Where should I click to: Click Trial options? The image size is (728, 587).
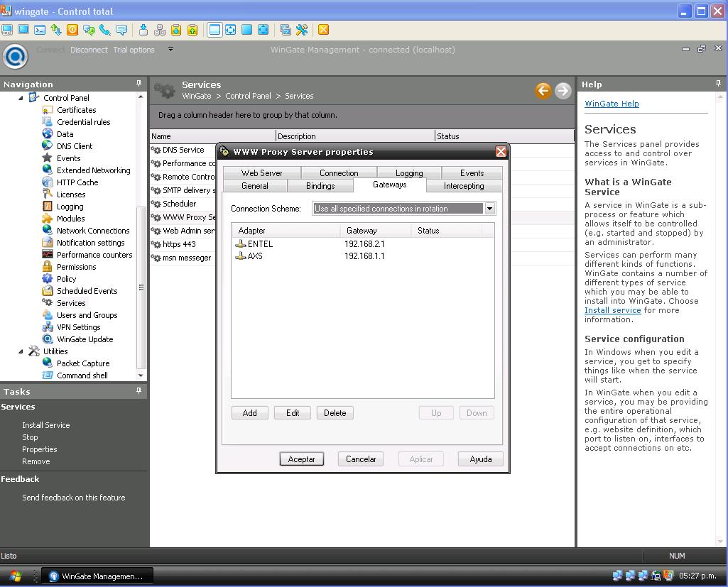134,50
